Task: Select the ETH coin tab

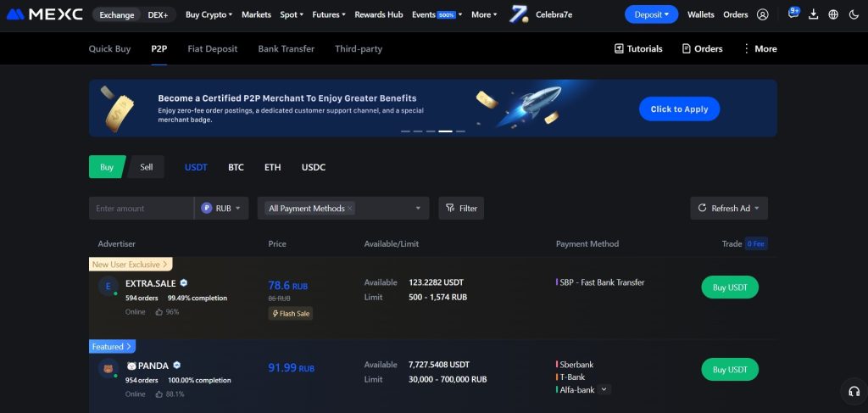Action: 272,167
